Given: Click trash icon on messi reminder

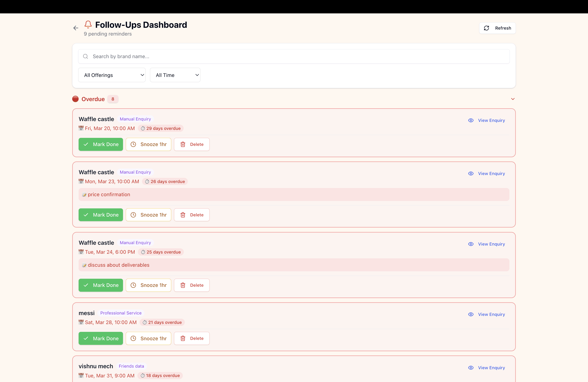Looking at the screenshot, I should [x=183, y=338].
